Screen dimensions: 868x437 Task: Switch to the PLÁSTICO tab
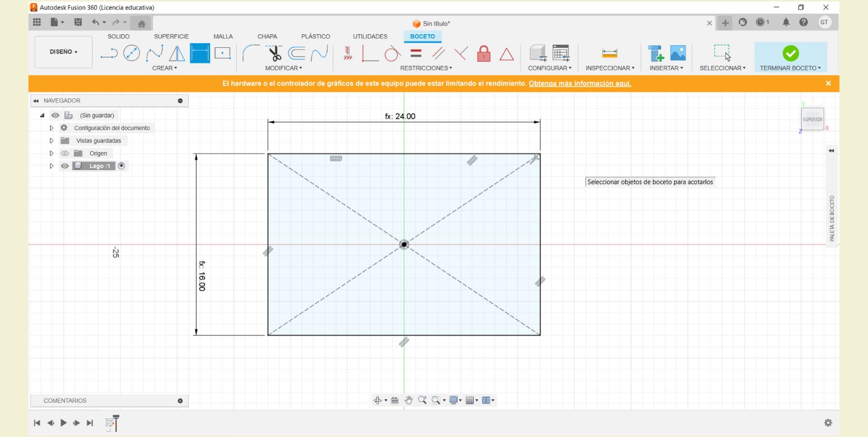pos(316,36)
